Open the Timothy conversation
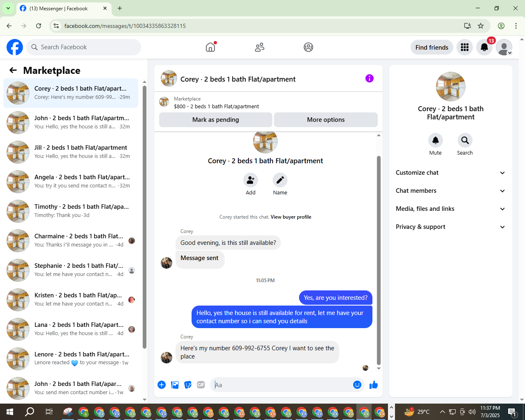 coord(71,211)
